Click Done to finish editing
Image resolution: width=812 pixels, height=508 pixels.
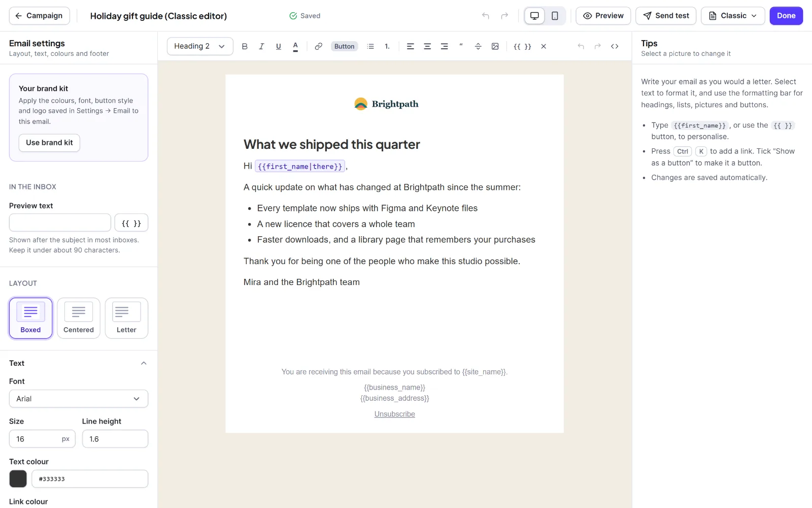click(x=786, y=16)
